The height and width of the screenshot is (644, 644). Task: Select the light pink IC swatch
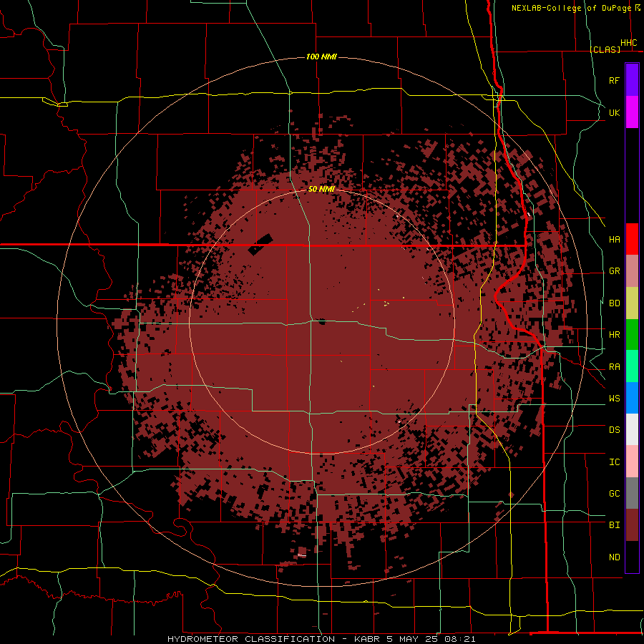[632, 462]
